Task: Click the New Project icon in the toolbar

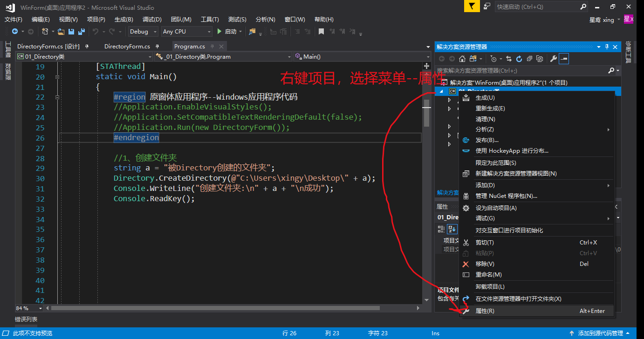Action: pos(44,31)
